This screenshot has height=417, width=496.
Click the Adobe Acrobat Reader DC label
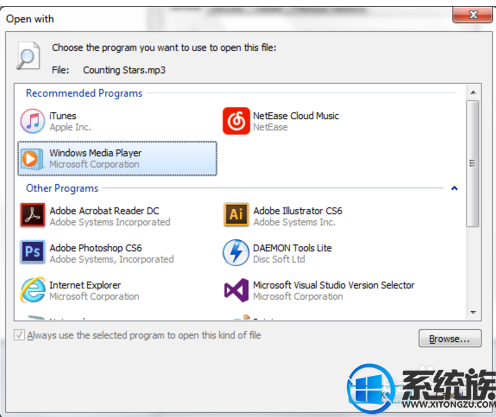pos(104,211)
